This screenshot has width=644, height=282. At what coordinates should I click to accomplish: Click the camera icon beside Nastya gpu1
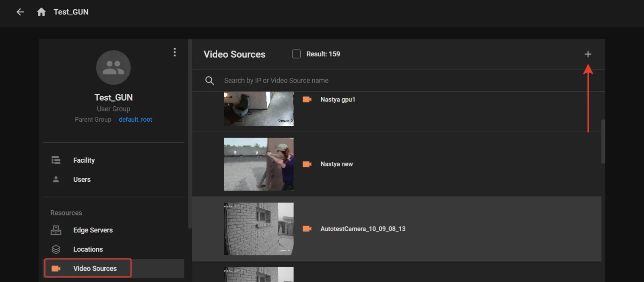click(307, 100)
